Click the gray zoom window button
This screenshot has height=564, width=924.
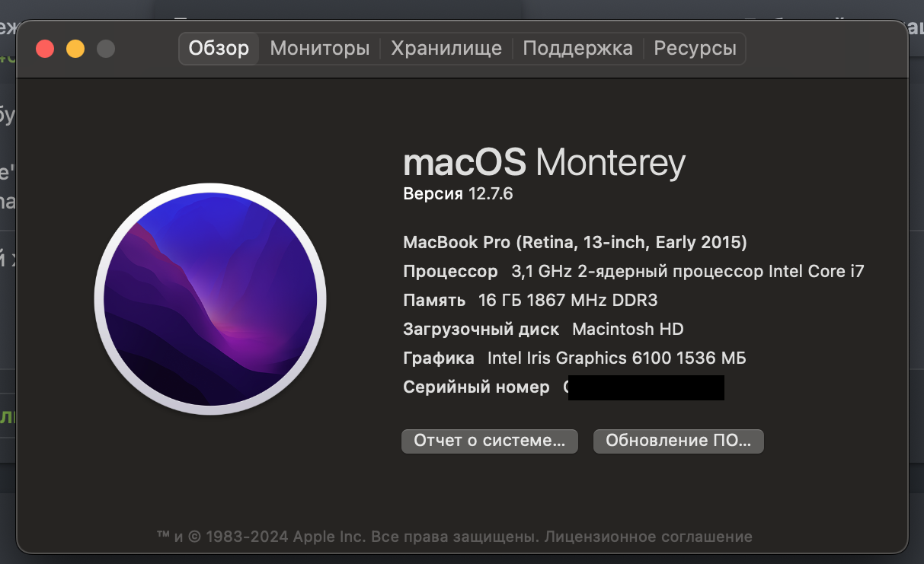(x=106, y=49)
